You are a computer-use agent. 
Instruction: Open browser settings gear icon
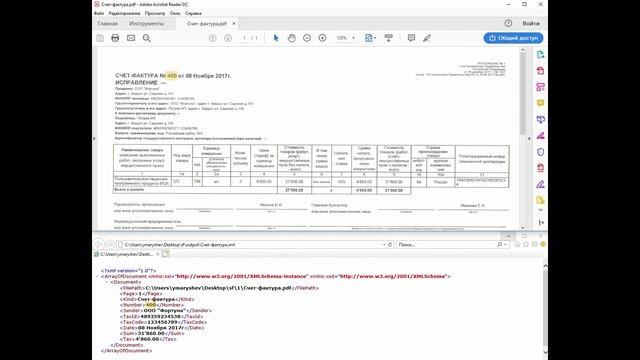click(534, 244)
